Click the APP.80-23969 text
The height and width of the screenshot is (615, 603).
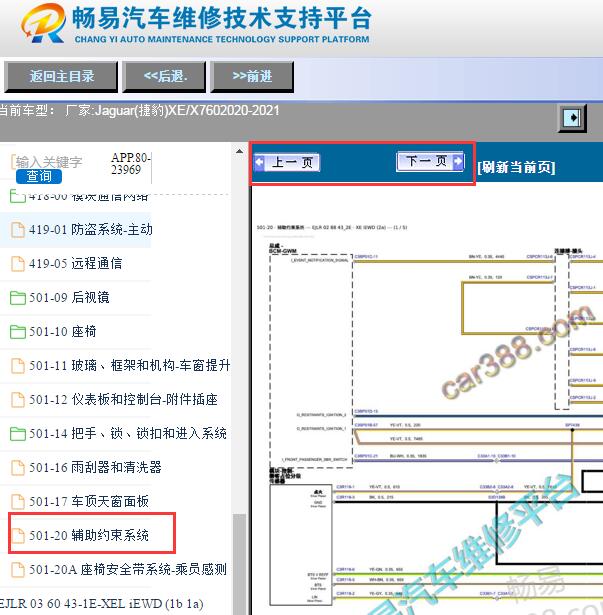pos(130,164)
